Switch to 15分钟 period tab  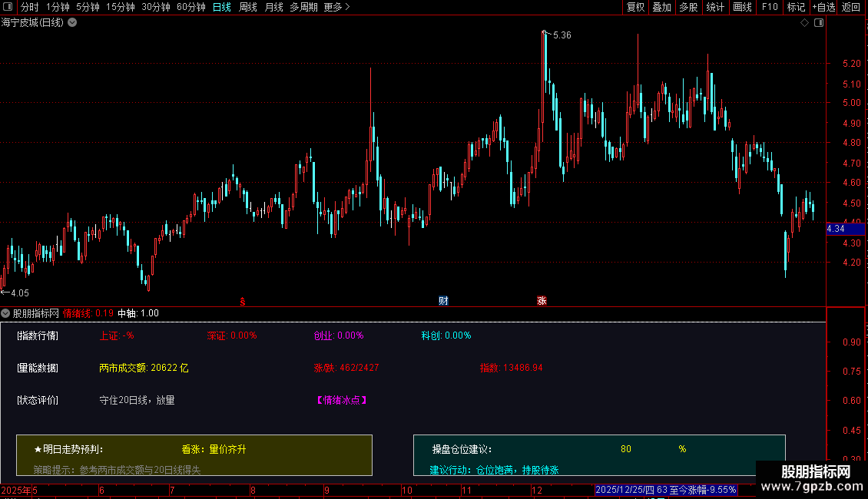pyautogui.click(x=120, y=7)
